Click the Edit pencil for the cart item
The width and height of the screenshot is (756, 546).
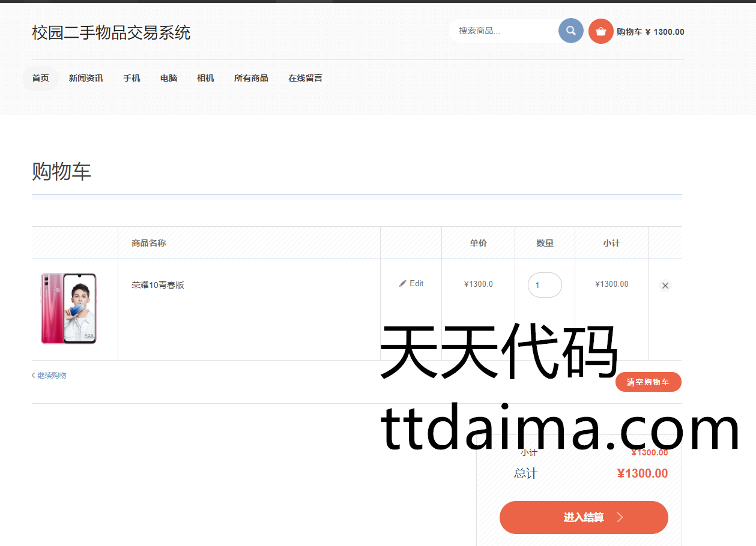[411, 283]
